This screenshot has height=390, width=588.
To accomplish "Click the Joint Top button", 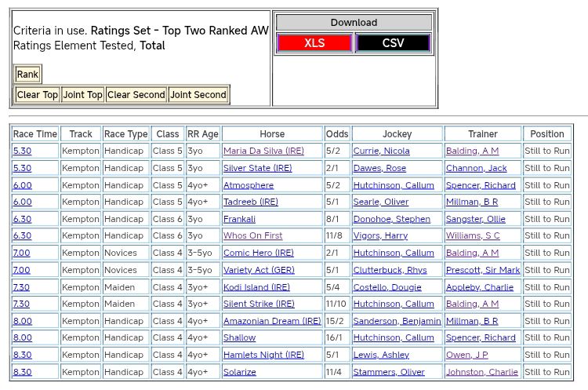I will click(x=83, y=95).
